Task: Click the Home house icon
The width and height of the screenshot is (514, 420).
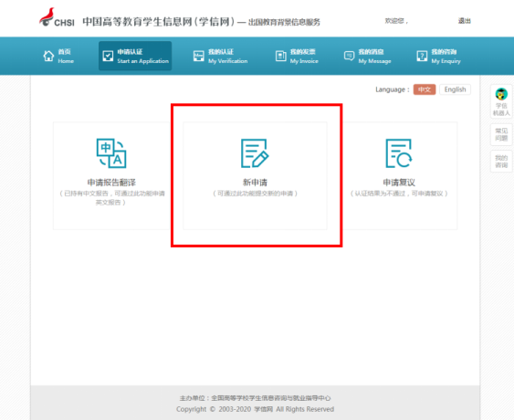Action: tap(48, 56)
